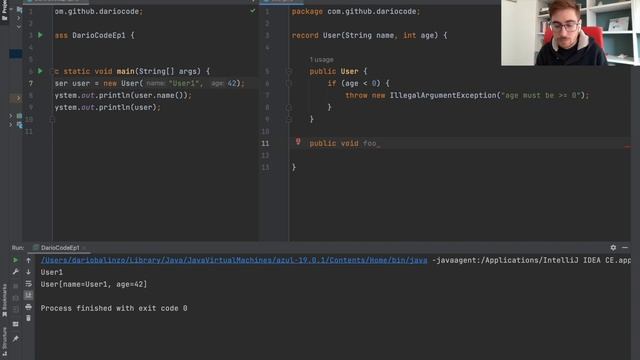Click the layout icon in the Run toolbar
The width and height of the screenshot is (640, 360).
(16, 324)
